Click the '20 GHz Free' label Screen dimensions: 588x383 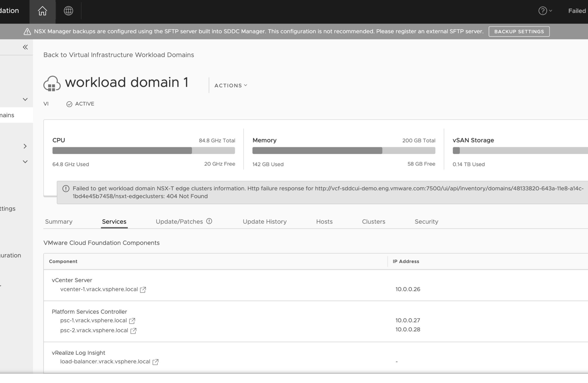[220, 164]
